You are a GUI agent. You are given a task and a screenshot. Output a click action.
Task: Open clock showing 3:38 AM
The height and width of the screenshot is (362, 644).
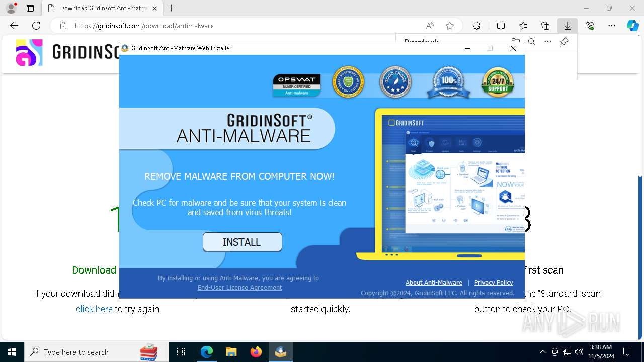(x=601, y=352)
